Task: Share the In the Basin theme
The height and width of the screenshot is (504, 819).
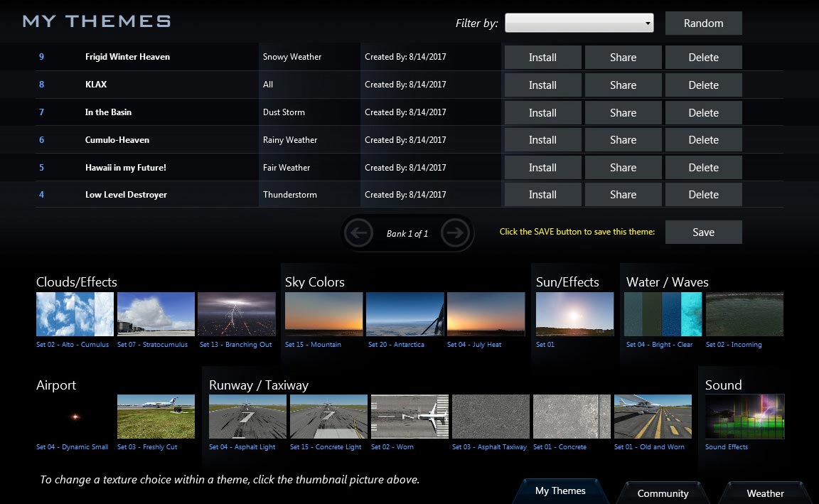Action: (623, 112)
